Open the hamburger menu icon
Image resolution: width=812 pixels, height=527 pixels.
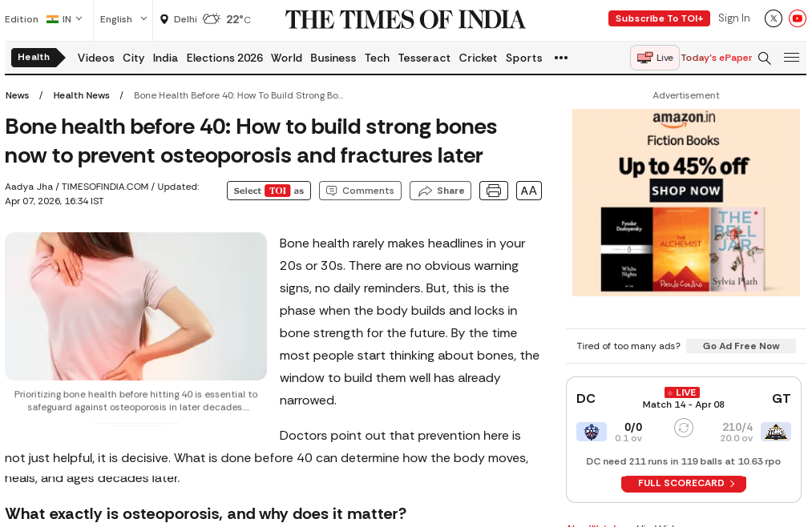[x=791, y=58]
